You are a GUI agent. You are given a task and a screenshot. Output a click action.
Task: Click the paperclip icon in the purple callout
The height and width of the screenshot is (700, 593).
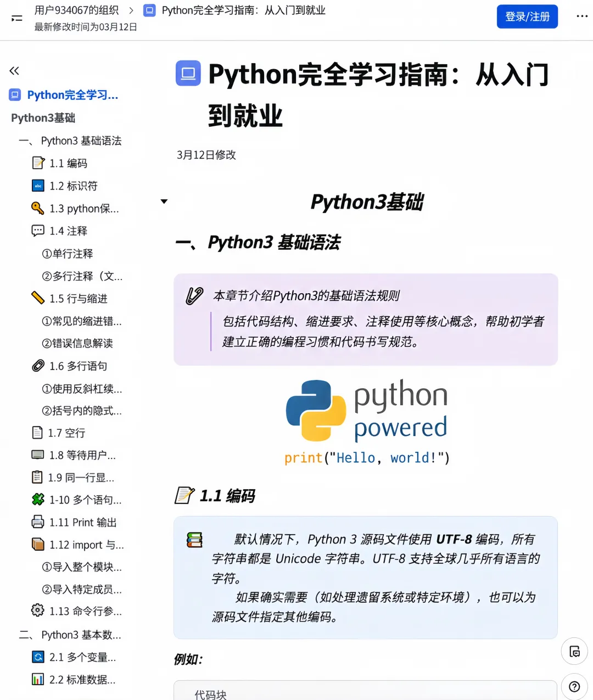click(194, 296)
